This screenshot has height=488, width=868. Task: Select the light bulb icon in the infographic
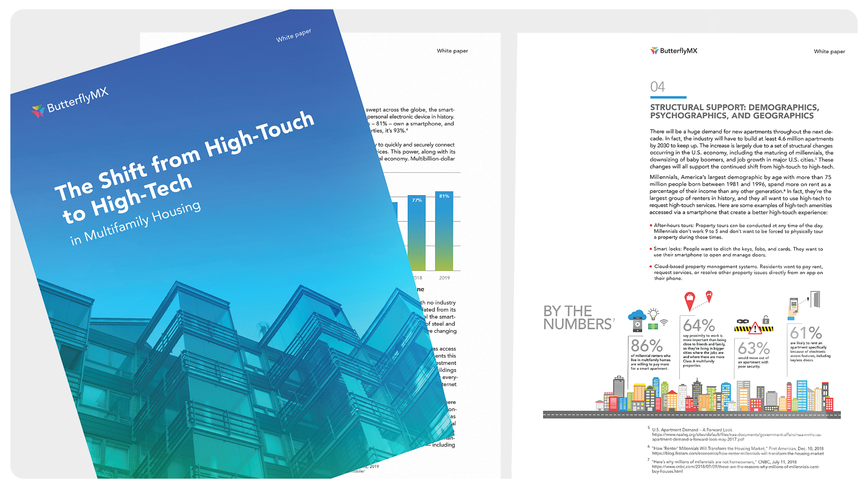[653, 314]
